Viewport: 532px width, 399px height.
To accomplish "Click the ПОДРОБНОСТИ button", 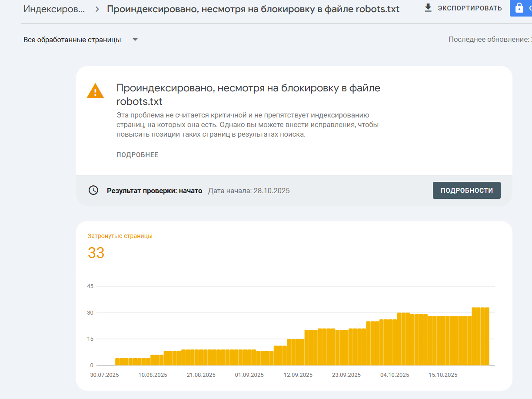I will coord(467,190).
